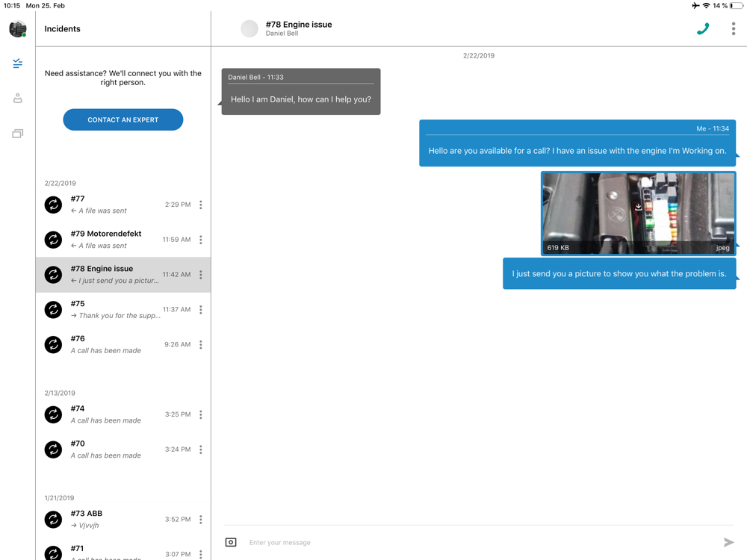The width and height of the screenshot is (747, 560).
Task: Open options menu for incident #75
Action: click(x=200, y=310)
